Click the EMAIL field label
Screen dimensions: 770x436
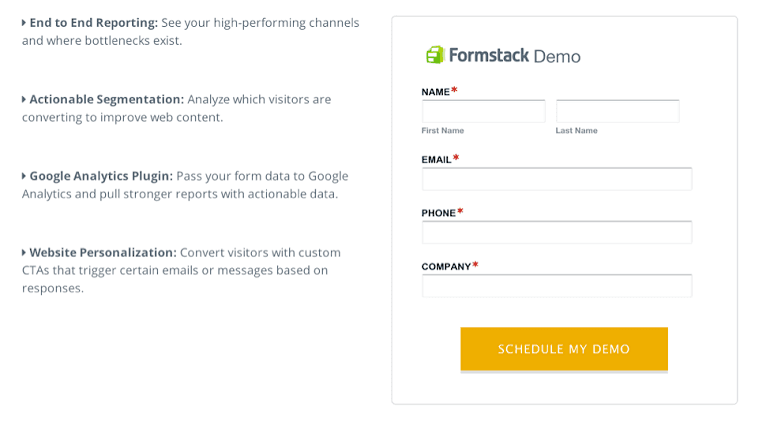click(437, 159)
